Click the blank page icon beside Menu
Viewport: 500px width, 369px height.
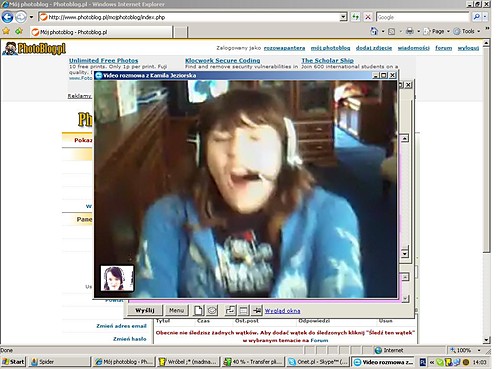click(198, 310)
